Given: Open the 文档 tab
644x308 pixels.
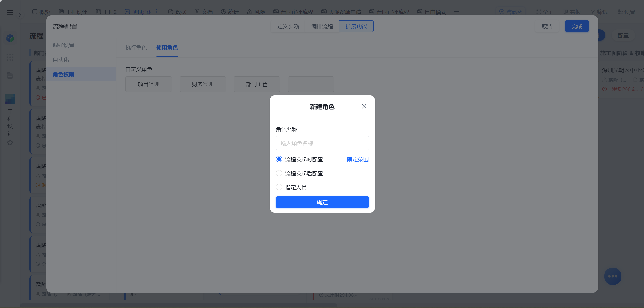Looking at the screenshot, I should 203,12.
